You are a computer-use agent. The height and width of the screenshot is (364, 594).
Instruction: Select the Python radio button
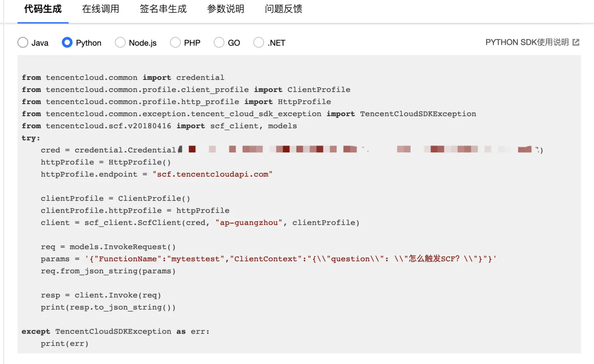67,43
